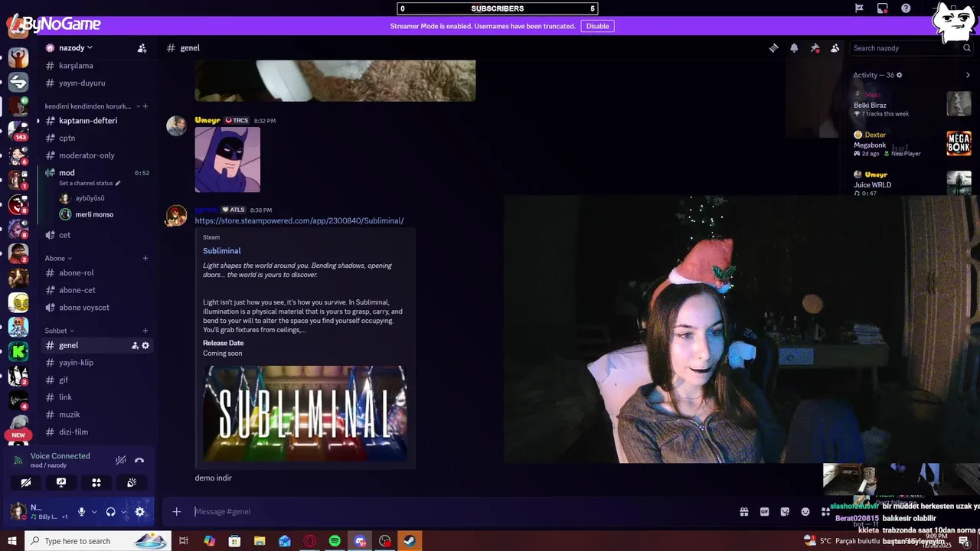The height and width of the screenshot is (551, 980).
Task: Edit the mod channel status pencil
Action: (x=118, y=184)
